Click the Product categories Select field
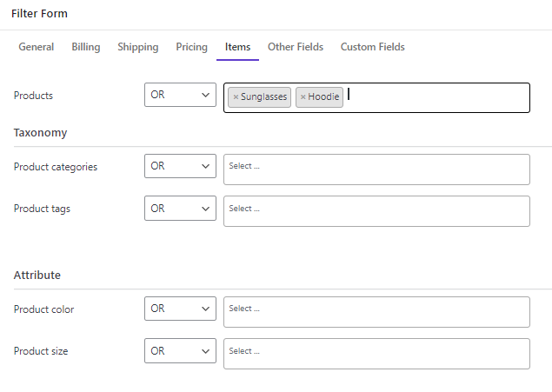This screenshot has height=392, width=552. pyautogui.click(x=376, y=169)
